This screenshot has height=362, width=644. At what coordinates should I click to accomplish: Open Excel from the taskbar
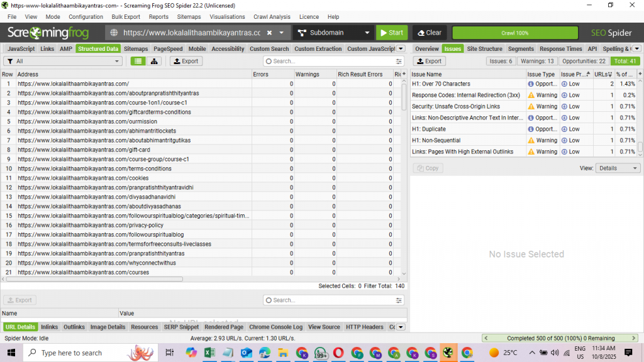pos(209,353)
